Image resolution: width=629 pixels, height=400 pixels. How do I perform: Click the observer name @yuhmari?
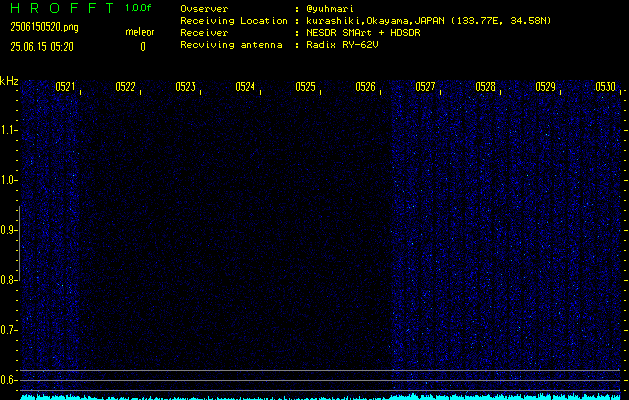point(330,9)
